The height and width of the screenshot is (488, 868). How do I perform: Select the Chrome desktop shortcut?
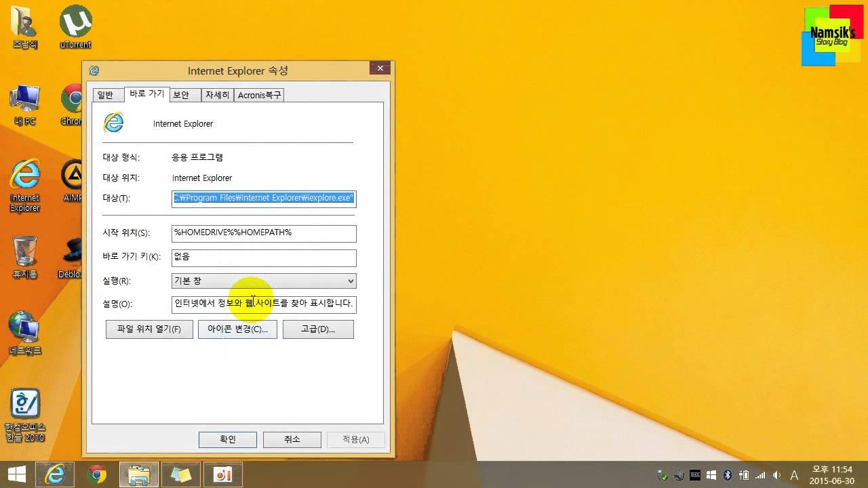72,105
